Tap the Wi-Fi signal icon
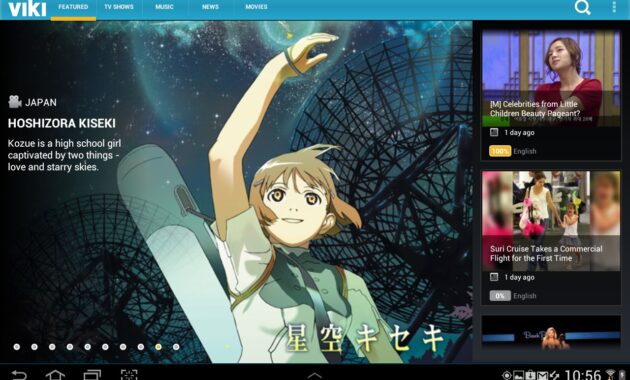Image resolution: width=630 pixels, height=380 pixels. point(610,376)
